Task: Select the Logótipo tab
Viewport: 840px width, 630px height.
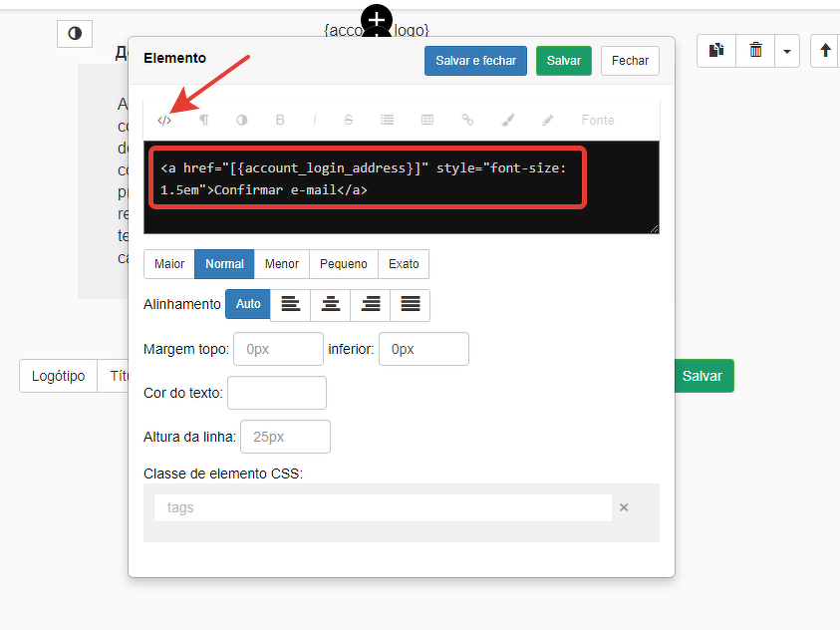Action: 58,376
